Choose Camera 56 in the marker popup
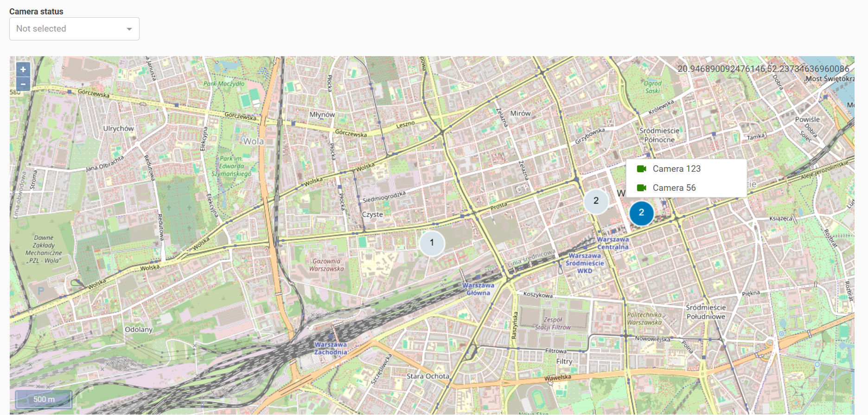 tap(674, 188)
